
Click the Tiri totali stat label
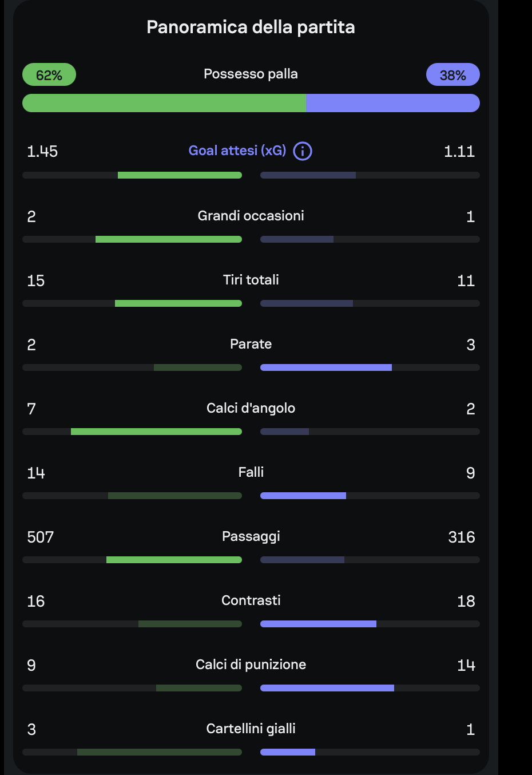(251, 280)
